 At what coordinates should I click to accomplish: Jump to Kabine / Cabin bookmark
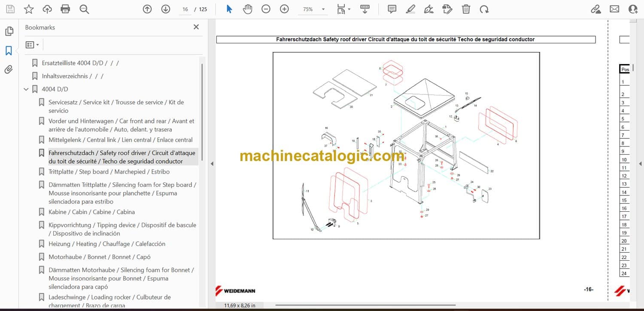point(91,212)
